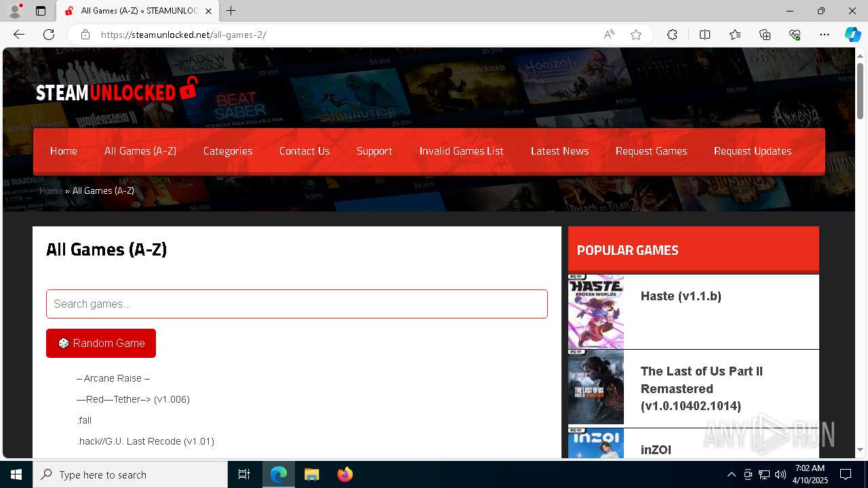The height and width of the screenshot is (488, 868).
Task: Open Support menu item
Action: 374,151
